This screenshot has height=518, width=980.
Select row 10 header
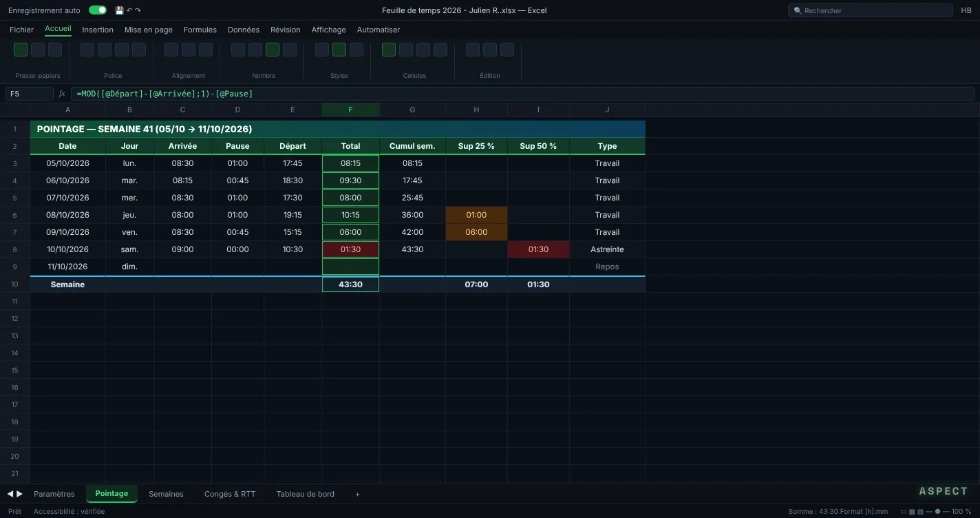click(x=14, y=284)
